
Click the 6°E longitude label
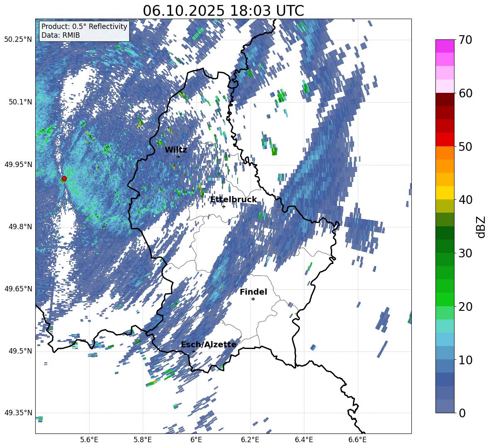196,440
